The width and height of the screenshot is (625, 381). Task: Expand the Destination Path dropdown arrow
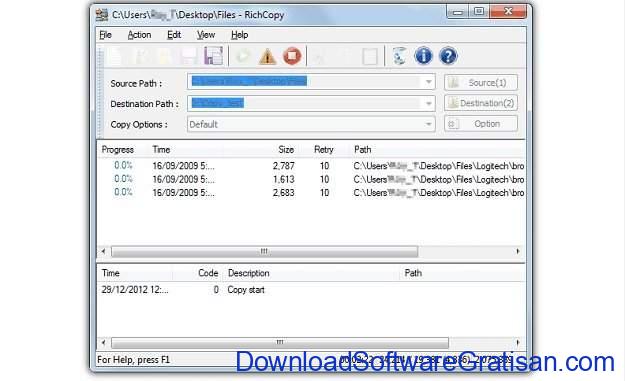coord(428,104)
